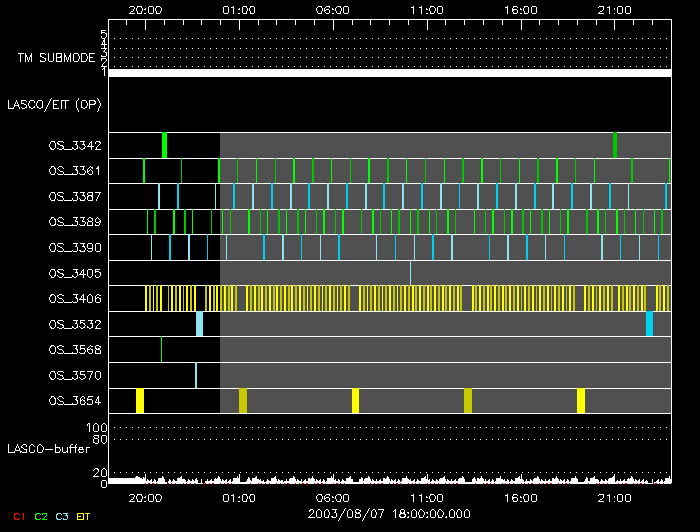This screenshot has width=700, height=532.
Task: Select the first yellow block in OS_3654 row
Action: [140, 401]
